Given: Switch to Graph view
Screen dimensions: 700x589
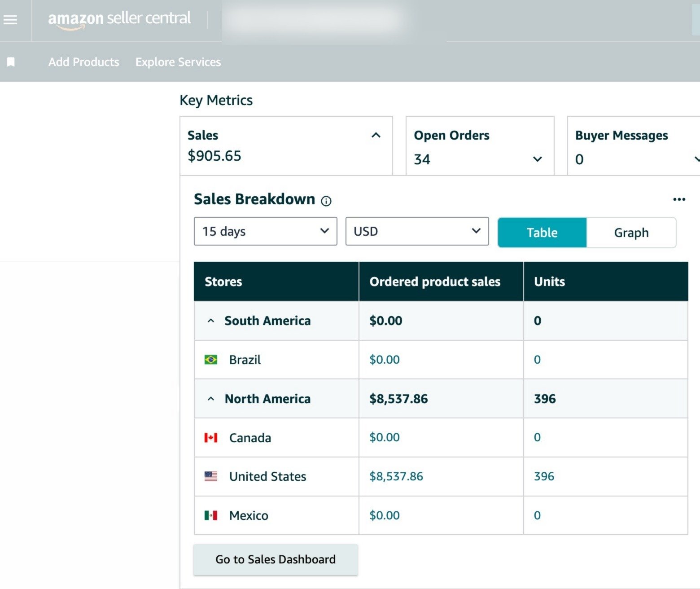Looking at the screenshot, I should (631, 233).
